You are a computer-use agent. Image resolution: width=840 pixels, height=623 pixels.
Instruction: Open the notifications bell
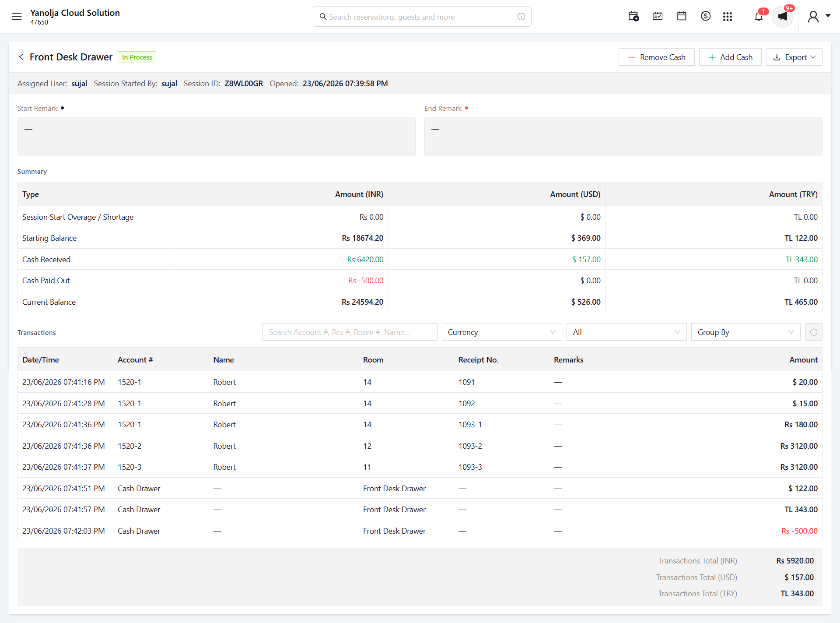(x=759, y=17)
